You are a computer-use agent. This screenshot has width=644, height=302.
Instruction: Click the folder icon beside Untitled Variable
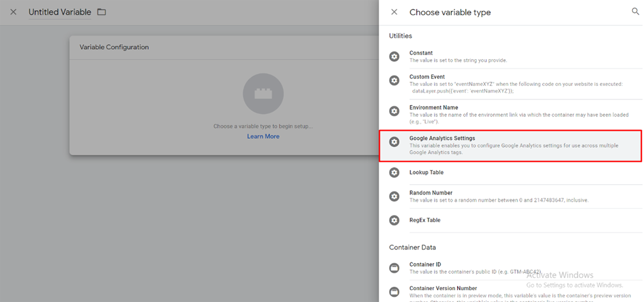(x=101, y=12)
